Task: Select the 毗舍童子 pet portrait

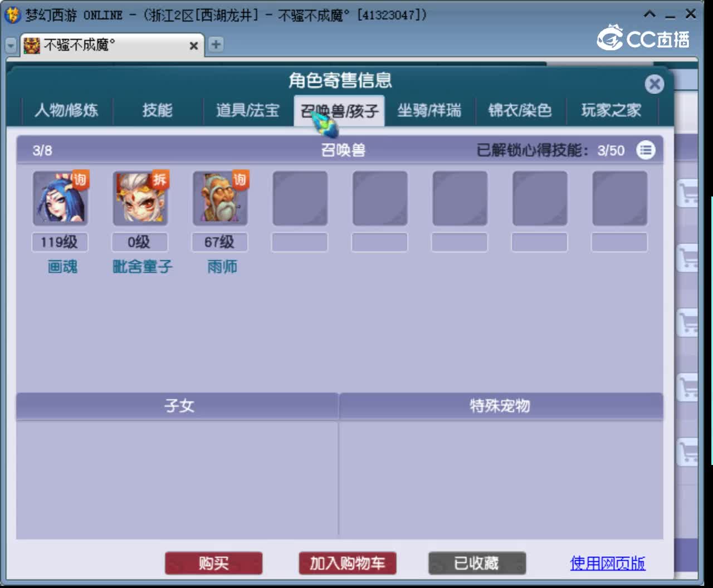Action: tap(140, 198)
